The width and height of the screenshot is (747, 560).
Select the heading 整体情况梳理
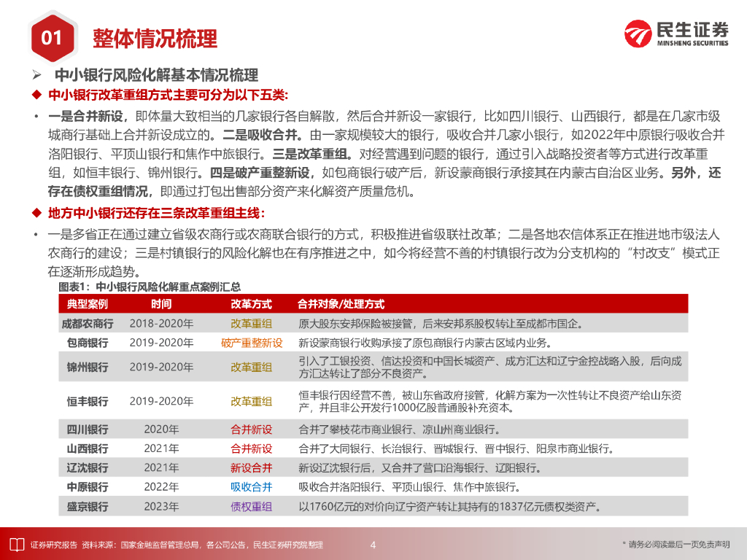155,38
